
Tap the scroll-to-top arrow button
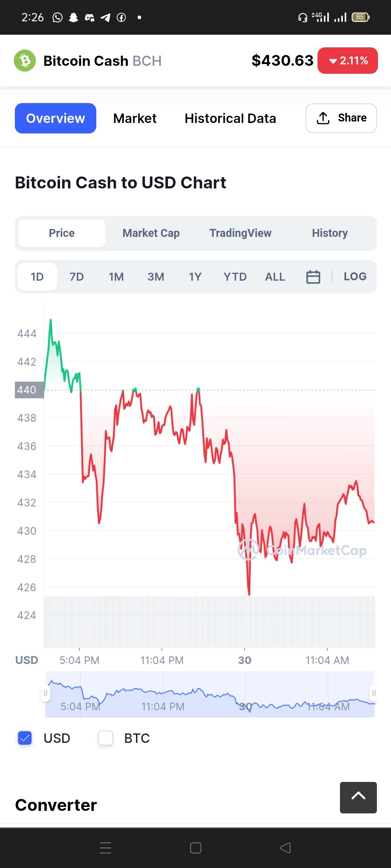[358, 797]
